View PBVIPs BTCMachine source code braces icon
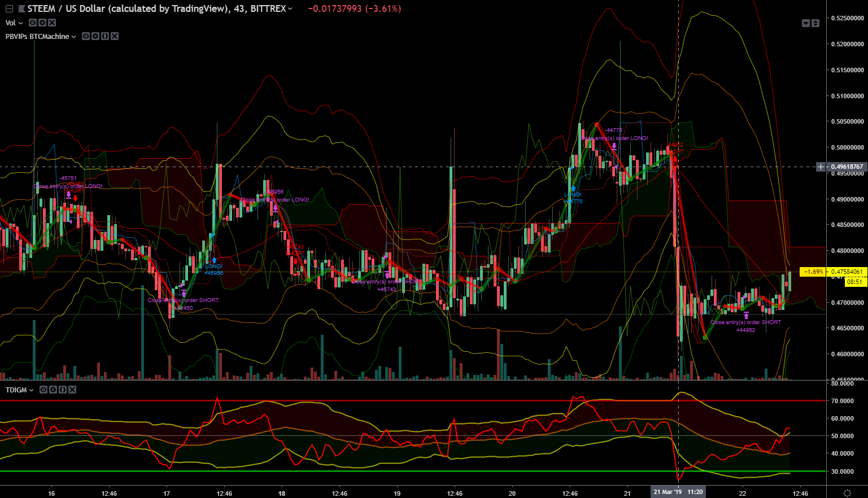The height and width of the screenshot is (498, 868). [105, 36]
